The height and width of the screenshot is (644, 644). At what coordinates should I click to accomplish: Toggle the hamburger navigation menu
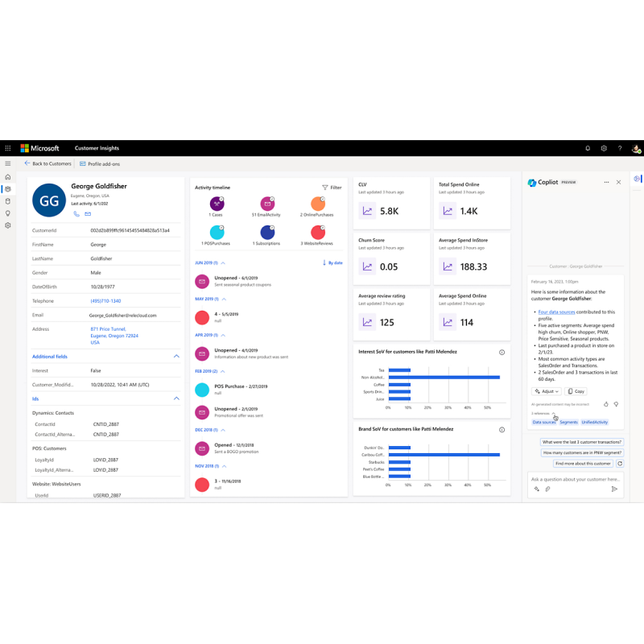pyautogui.click(x=8, y=163)
